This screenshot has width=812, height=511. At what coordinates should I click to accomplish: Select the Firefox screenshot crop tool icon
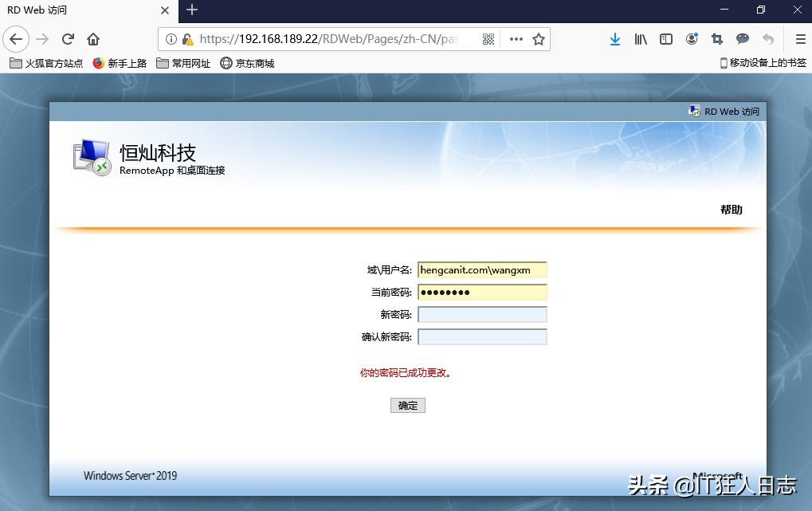(716, 38)
